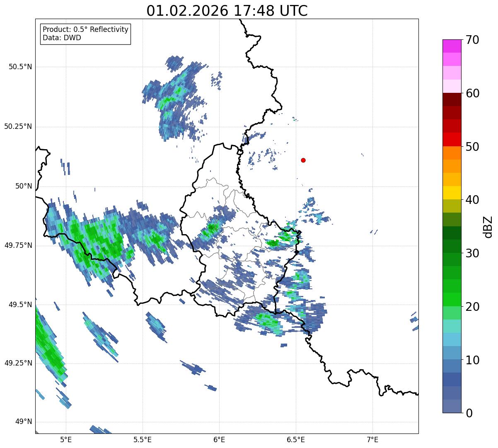
Task: Click the 40 colorbar tick label
Action: pyautogui.click(x=472, y=200)
